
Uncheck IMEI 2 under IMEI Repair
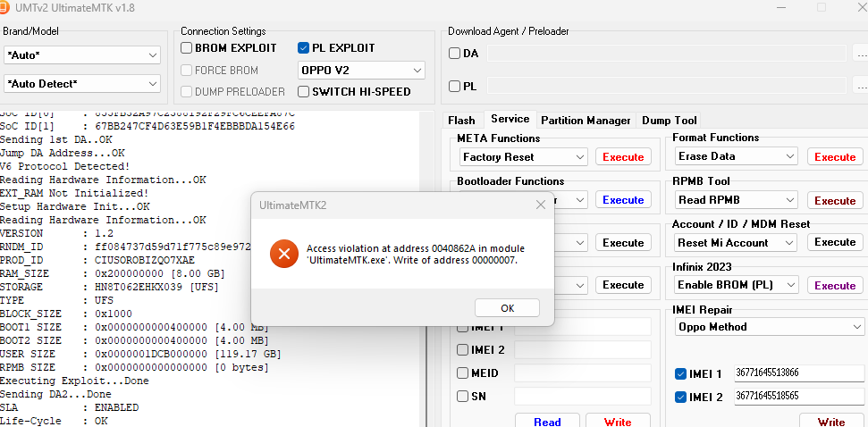[681, 398]
